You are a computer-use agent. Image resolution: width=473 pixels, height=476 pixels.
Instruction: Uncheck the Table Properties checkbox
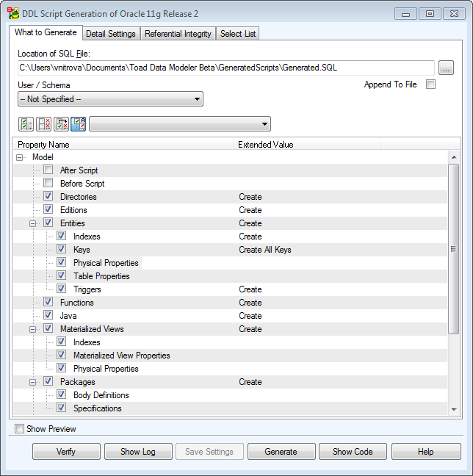coord(61,275)
